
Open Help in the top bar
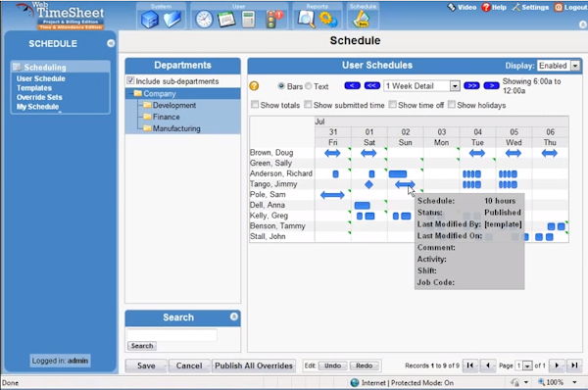494,7
